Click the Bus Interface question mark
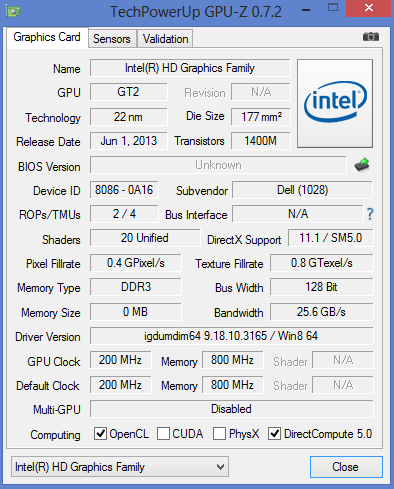 tap(370, 214)
